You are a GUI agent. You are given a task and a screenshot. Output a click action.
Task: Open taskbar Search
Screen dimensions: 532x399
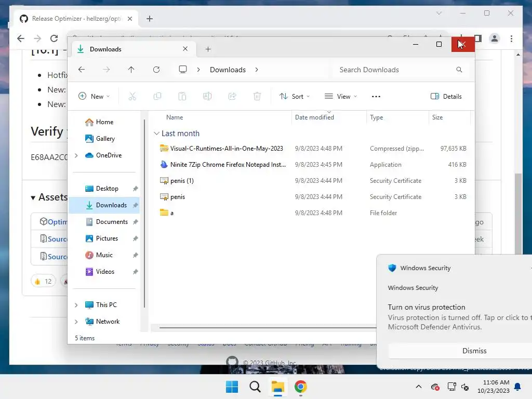click(x=255, y=387)
